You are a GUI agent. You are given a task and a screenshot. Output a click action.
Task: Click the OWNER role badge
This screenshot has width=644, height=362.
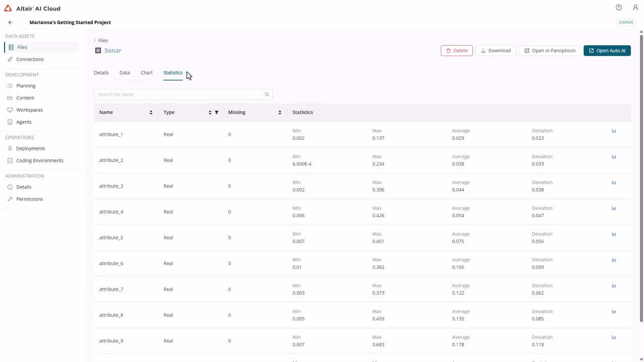[626, 22]
